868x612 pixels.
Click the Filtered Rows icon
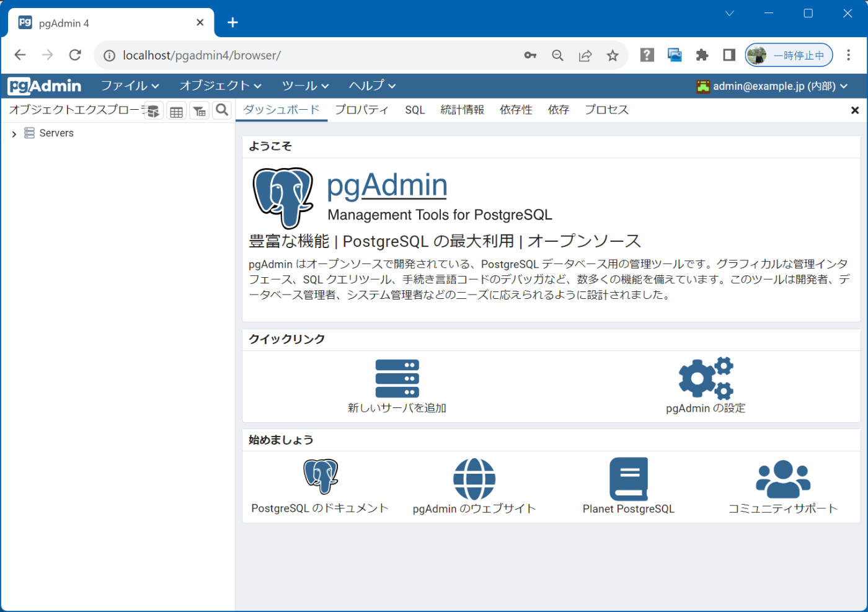tap(199, 112)
